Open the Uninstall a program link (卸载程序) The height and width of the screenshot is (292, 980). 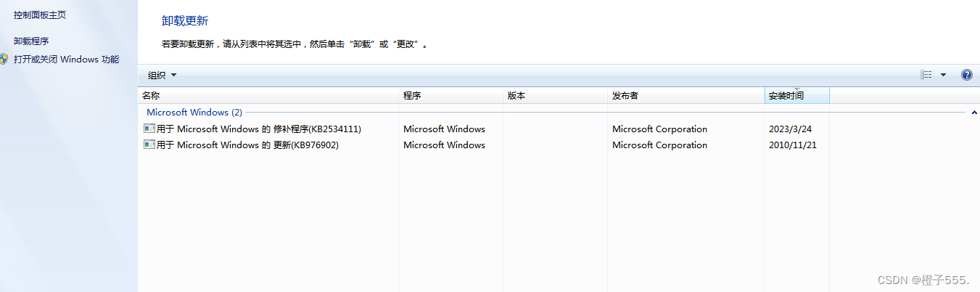click(x=31, y=41)
